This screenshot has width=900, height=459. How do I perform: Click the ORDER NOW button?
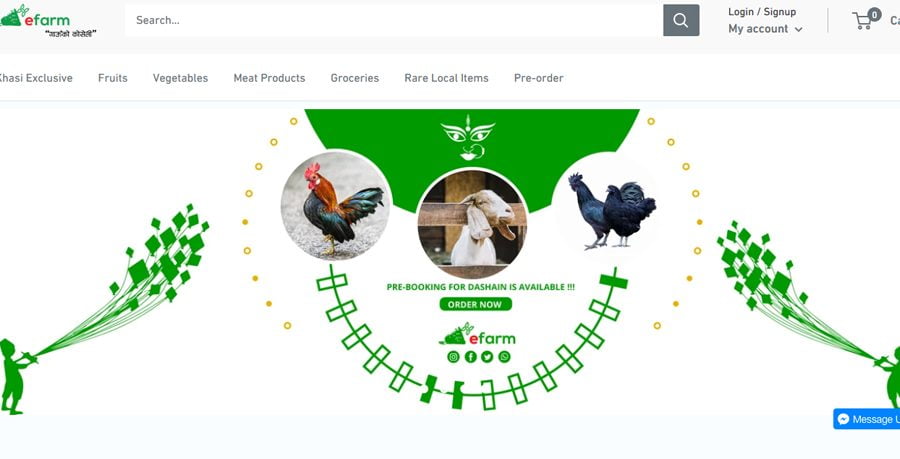pos(475,304)
